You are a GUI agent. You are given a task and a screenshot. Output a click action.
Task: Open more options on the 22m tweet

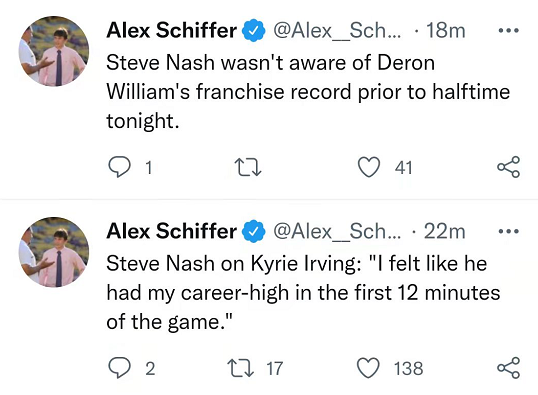[x=508, y=231]
